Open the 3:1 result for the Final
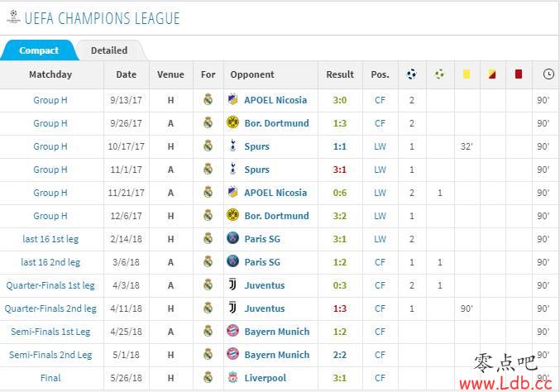The image size is (560, 392). (340, 378)
